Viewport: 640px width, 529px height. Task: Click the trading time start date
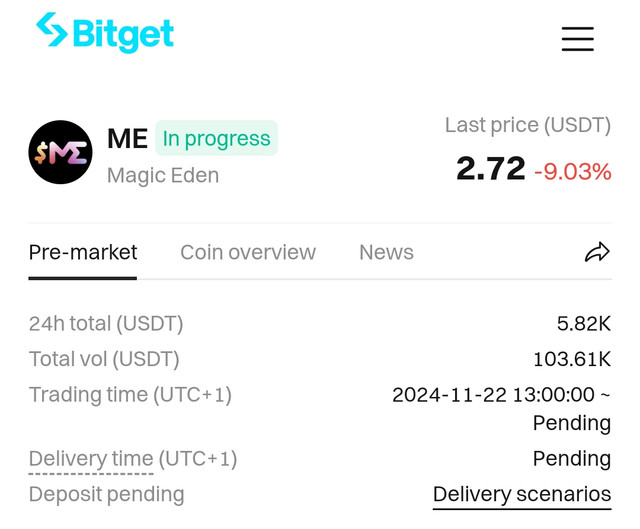[x=449, y=395]
